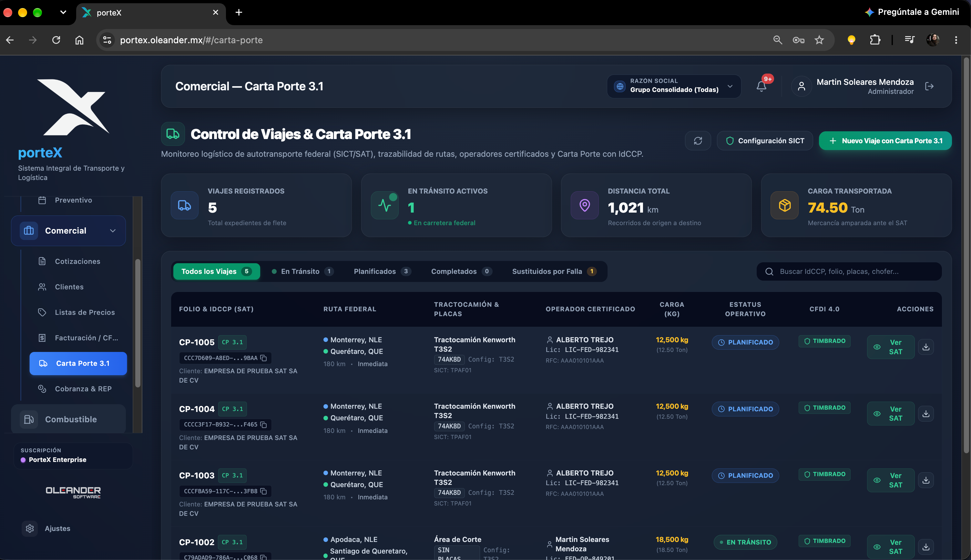971x560 pixels.
Task: Switch to the Sustituidos por Falla tab
Action: 554,272
